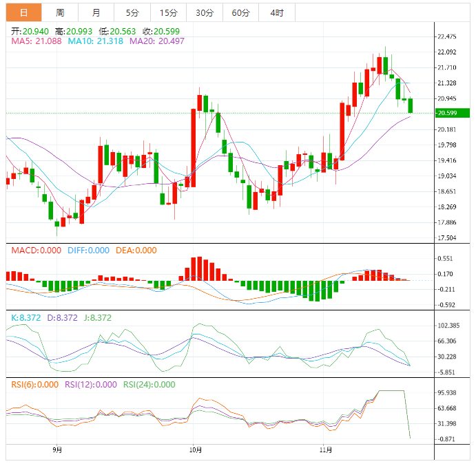Click the green 20.599 current price tag
The image size is (476, 466).
click(452, 113)
